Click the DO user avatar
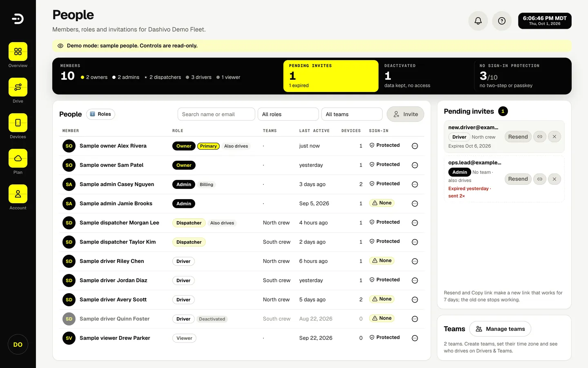Image resolution: width=588 pixels, height=368 pixels. coord(18,344)
